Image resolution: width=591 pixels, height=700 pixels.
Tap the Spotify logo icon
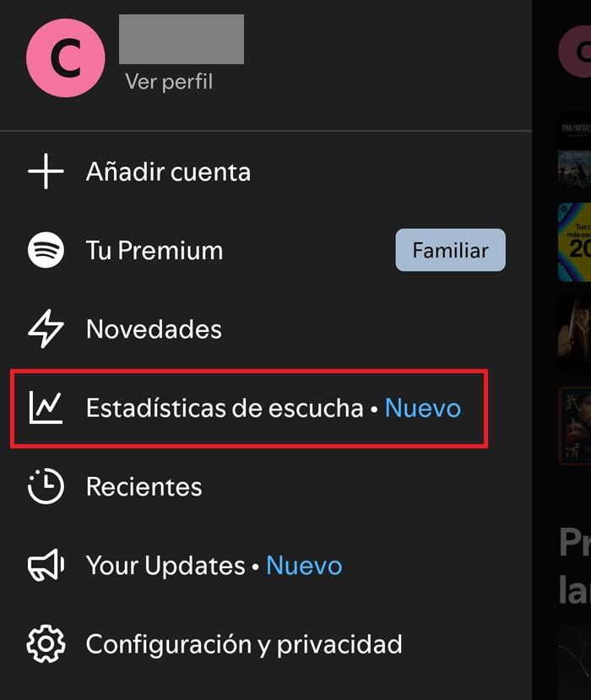pyautogui.click(x=46, y=250)
